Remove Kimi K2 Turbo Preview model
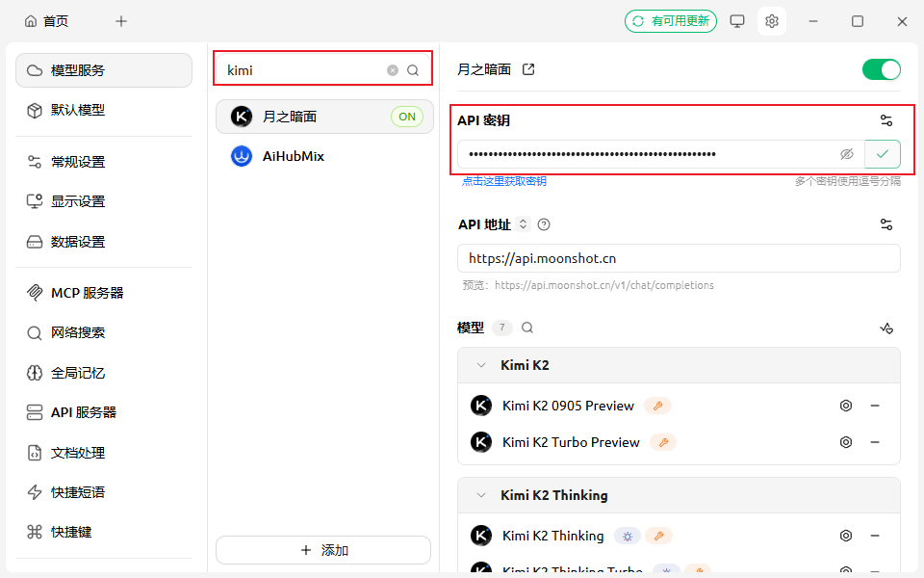The image size is (924, 578). point(875,442)
